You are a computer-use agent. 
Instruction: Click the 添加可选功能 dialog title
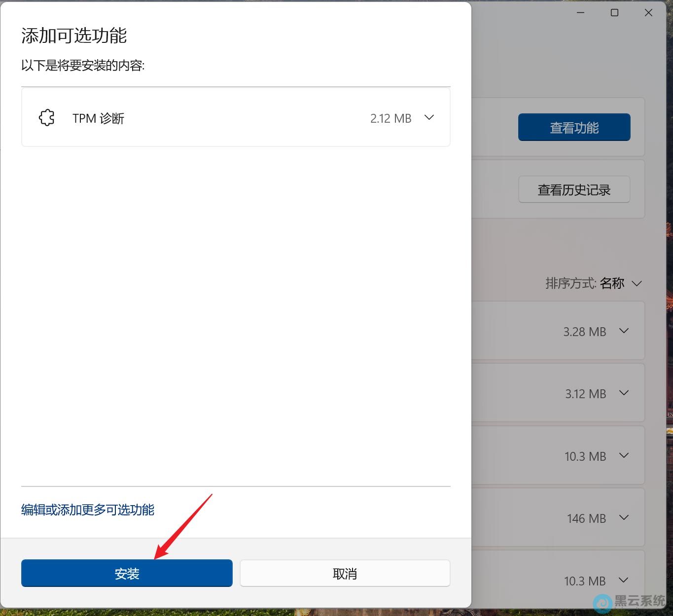tap(74, 36)
